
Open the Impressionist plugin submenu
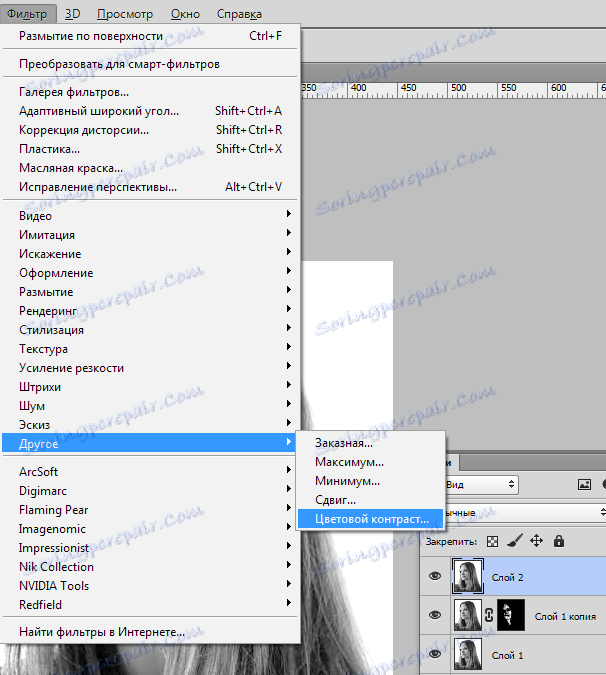click(149, 547)
